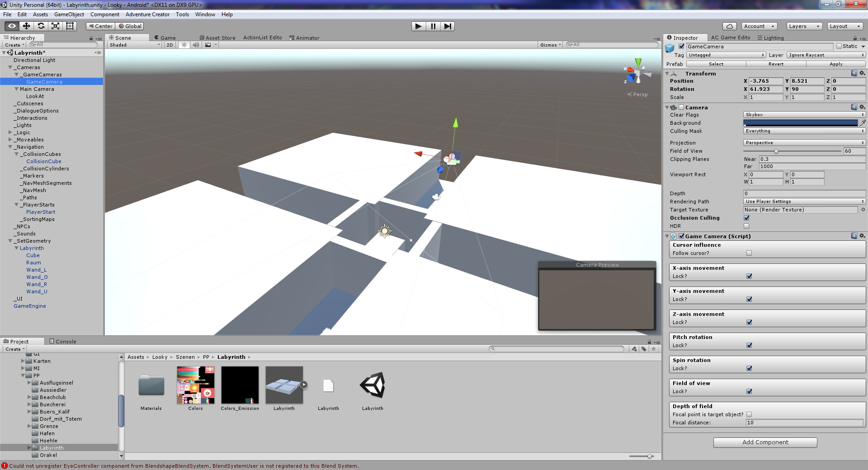Select the Move tool
868x470 pixels.
coord(26,26)
